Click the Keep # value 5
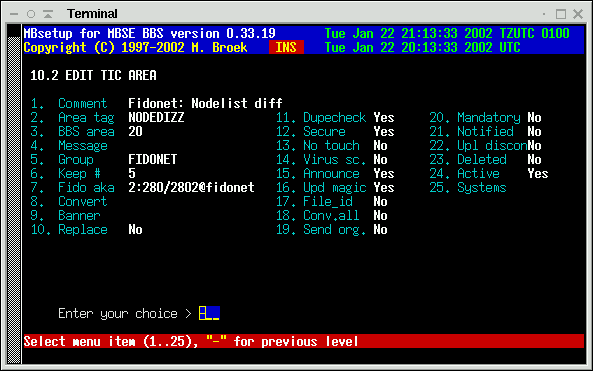The image size is (593, 371). [132, 174]
